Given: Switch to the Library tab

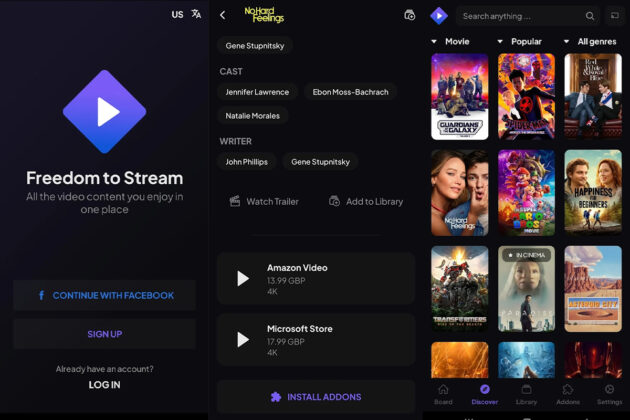Looking at the screenshot, I should 526,394.
